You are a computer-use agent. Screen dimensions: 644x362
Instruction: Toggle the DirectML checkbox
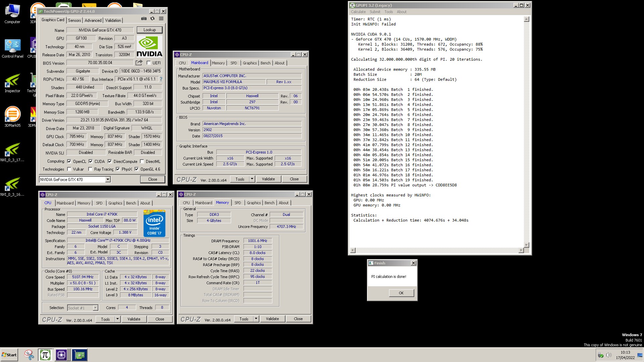pos(142,161)
